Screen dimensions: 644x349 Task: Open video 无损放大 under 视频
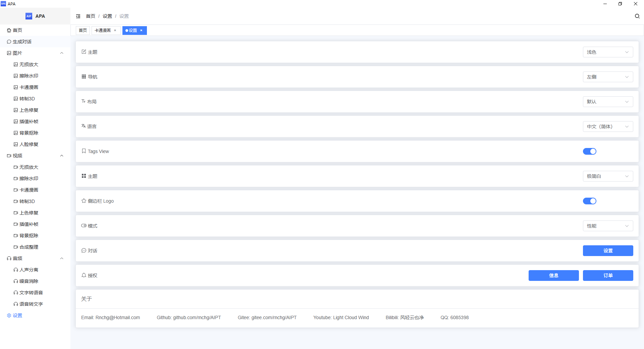pyautogui.click(x=35, y=167)
